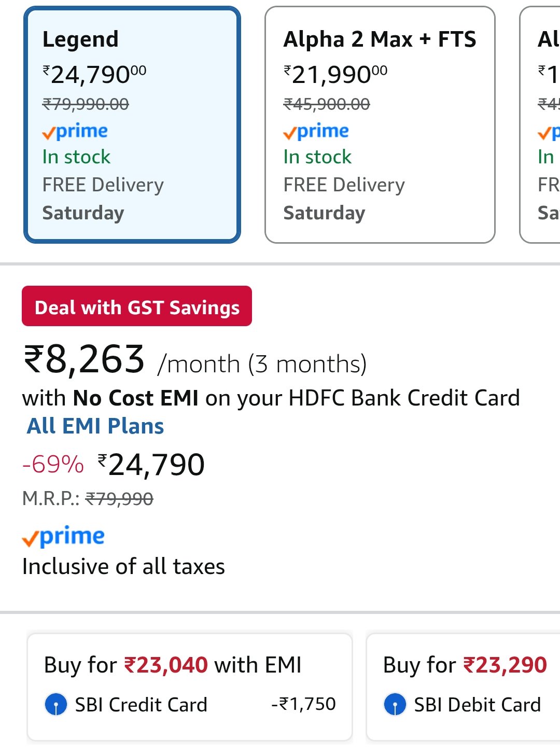Tap the Deal with GST Savings badge
560x755 pixels.
point(137,306)
